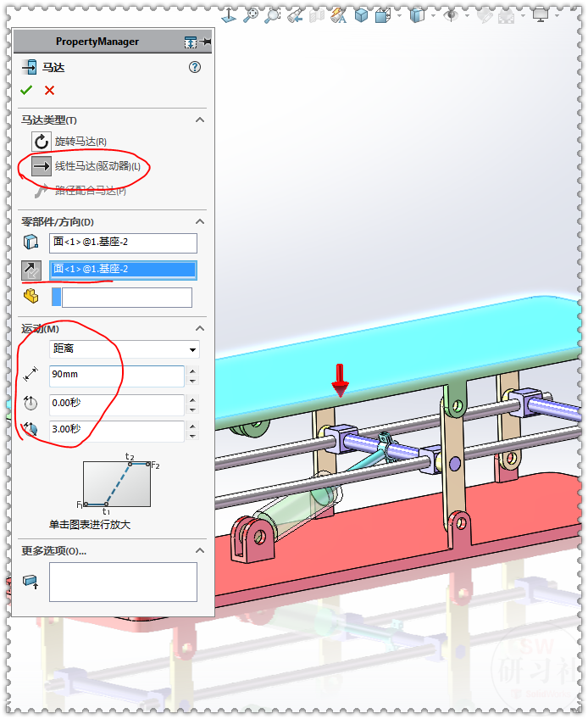Click Dynamic Annotation Views icon
Image resolution: width=588 pixels, height=719 pixels.
point(339,15)
